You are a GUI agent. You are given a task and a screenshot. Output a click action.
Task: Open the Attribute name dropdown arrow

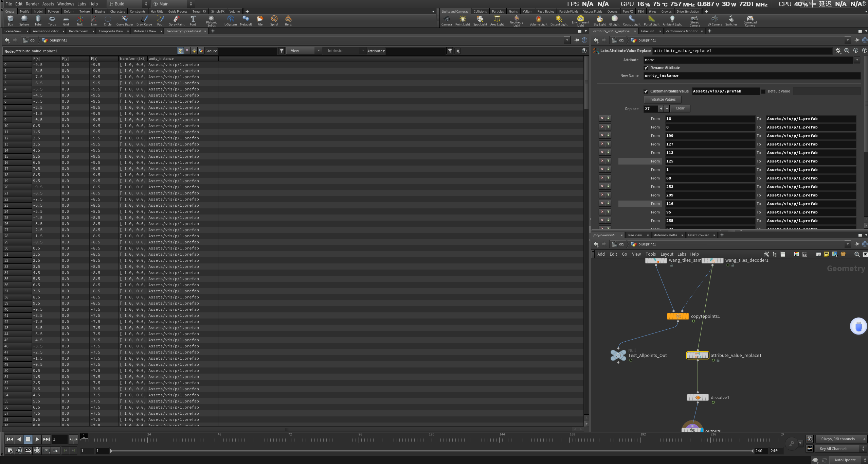pos(857,60)
